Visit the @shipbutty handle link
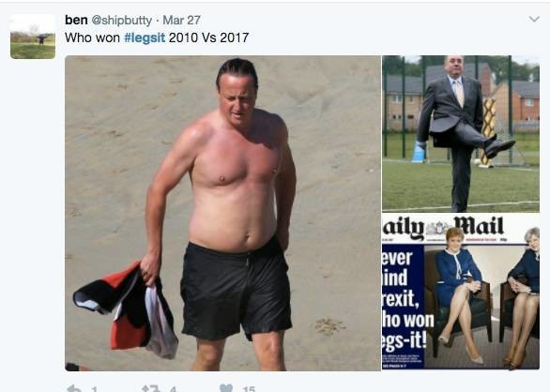 point(122,21)
